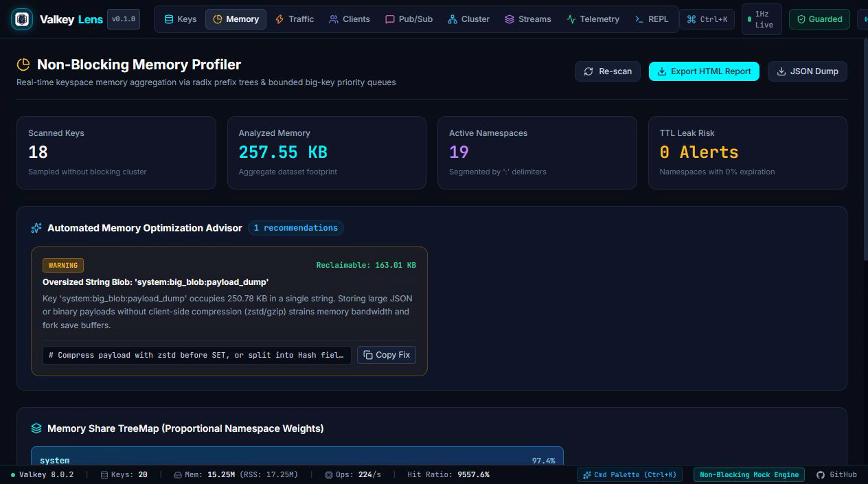Click the Analyzed Memory 257.55 KB value
Screen dimensions: 868x484
[x=283, y=152]
